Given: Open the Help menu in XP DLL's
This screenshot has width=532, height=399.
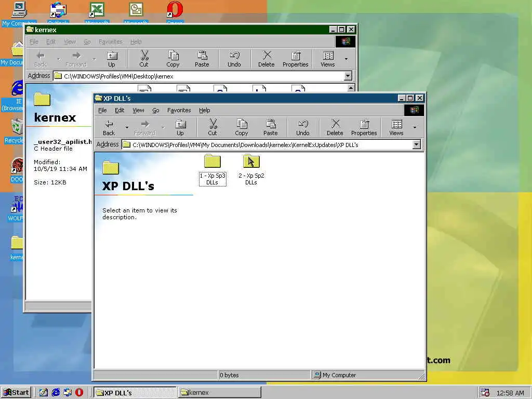Looking at the screenshot, I should click(x=204, y=110).
